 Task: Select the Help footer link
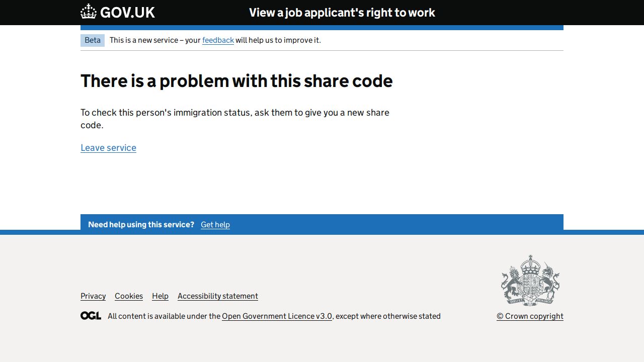tap(160, 296)
